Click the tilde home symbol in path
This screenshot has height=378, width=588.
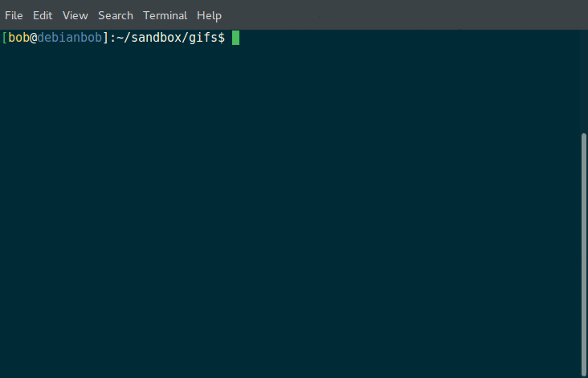click(x=120, y=38)
